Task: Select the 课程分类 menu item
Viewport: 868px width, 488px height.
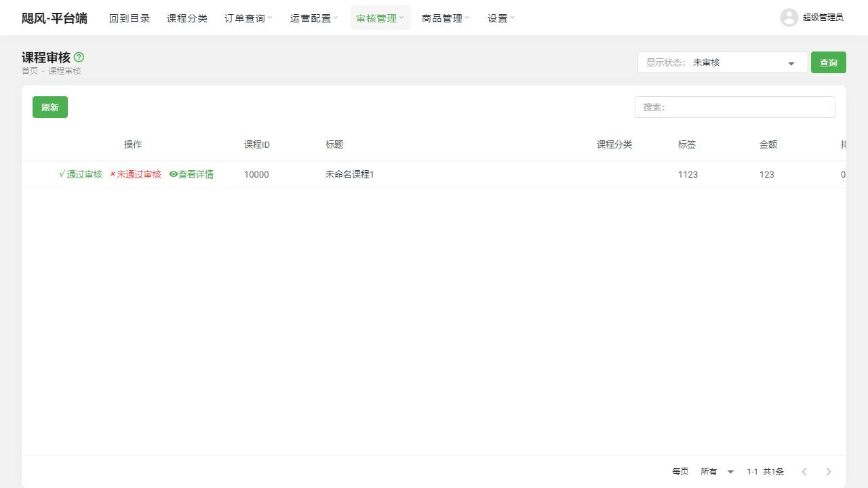Action: coord(187,18)
